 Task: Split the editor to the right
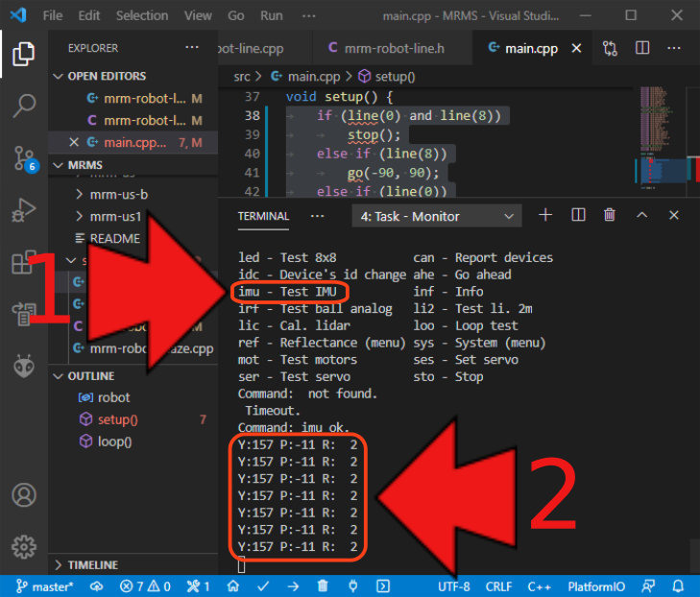pyautogui.click(x=642, y=48)
